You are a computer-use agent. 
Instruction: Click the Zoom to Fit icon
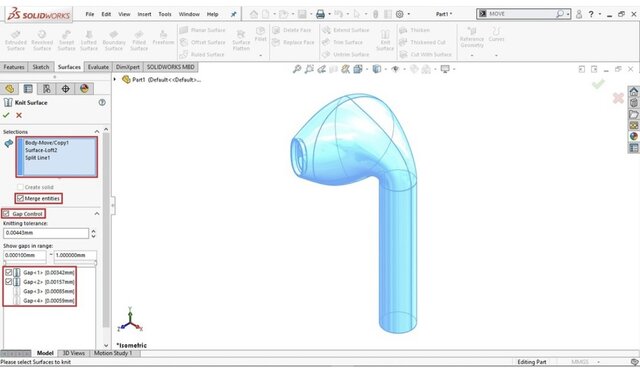(x=297, y=69)
